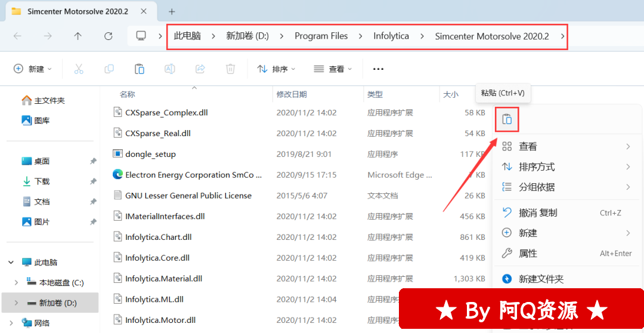Click the Program Files breadcrumb
Image resolution: width=644 pixels, height=333 pixels.
(321, 36)
